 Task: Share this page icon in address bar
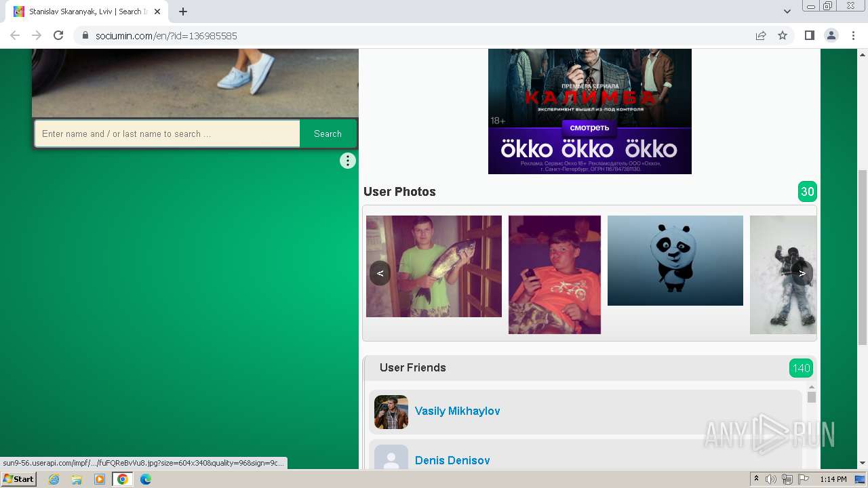tap(761, 35)
